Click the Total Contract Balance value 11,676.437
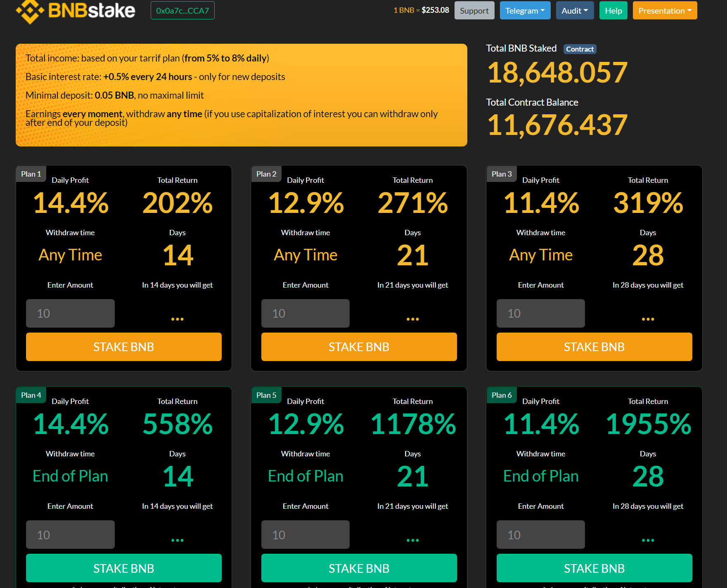This screenshot has height=588, width=727. click(557, 125)
